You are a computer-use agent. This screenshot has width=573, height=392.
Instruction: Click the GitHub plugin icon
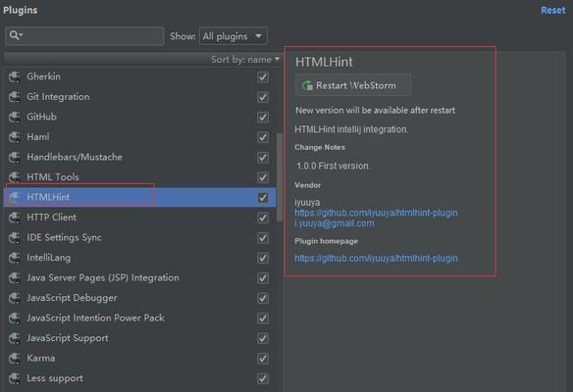(15, 117)
